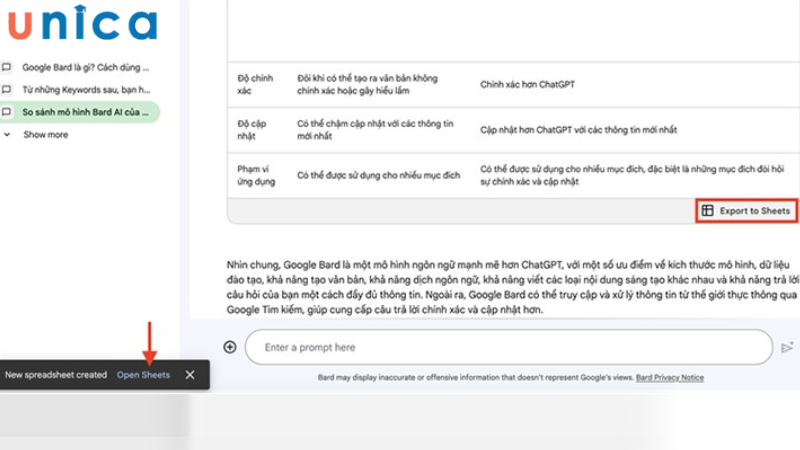The image size is (800, 450).
Task: Select the 'So sánh mô hình Bard AI' chat
Action: [x=80, y=112]
